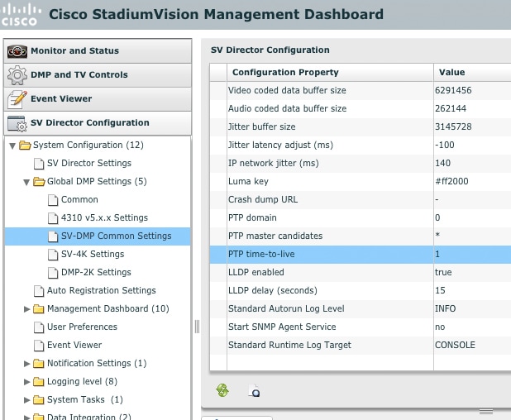The width and height of the screenshot is (511, 420).
Task: Click Standard Runtime Log Target value CONSOLE
Action: [455, 345]
